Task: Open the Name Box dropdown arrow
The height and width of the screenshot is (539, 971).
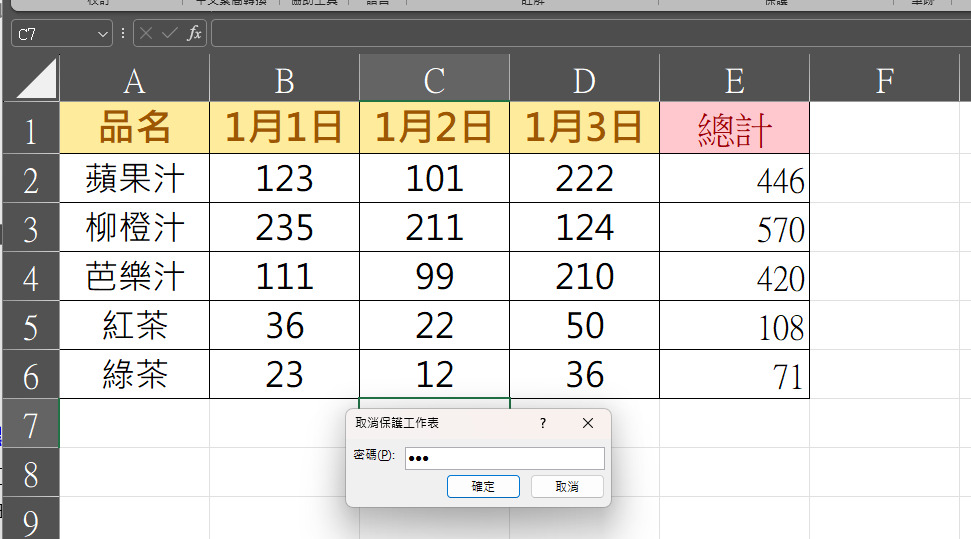Action: coord(103,34)
